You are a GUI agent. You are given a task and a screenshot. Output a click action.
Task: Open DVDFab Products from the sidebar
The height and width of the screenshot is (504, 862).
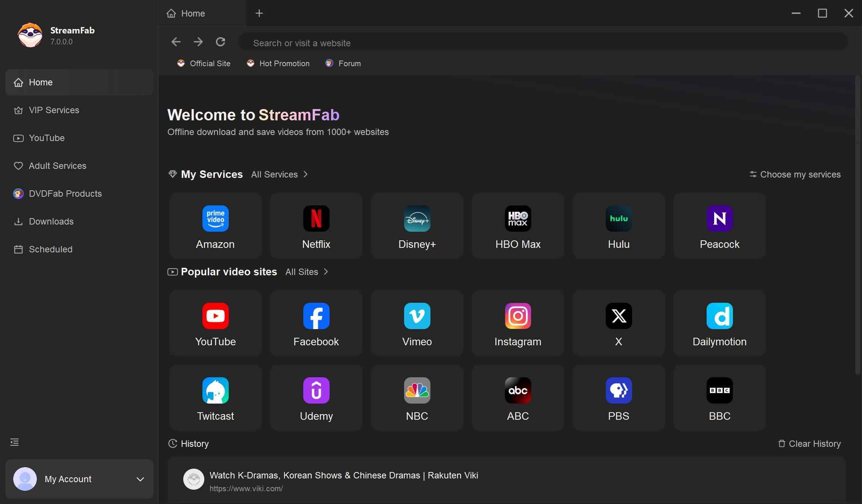coord(65,193)
